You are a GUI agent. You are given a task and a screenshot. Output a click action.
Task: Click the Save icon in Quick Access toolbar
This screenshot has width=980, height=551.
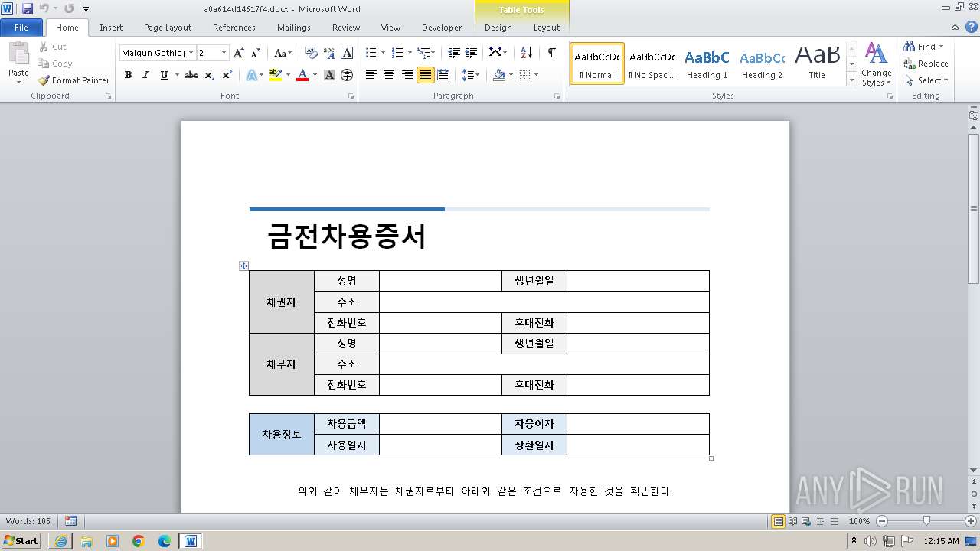click(28, 8)
